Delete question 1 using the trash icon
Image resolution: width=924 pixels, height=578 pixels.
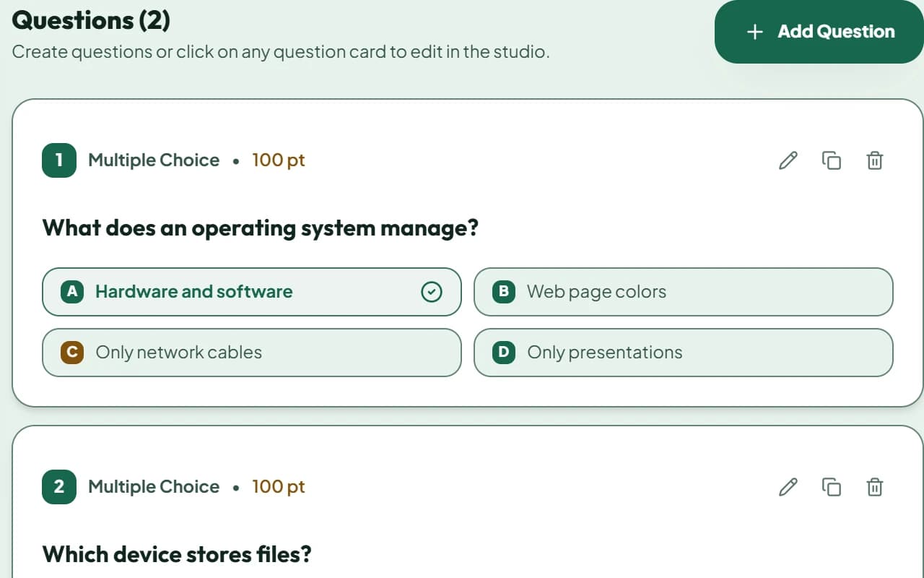coord(874,160)
